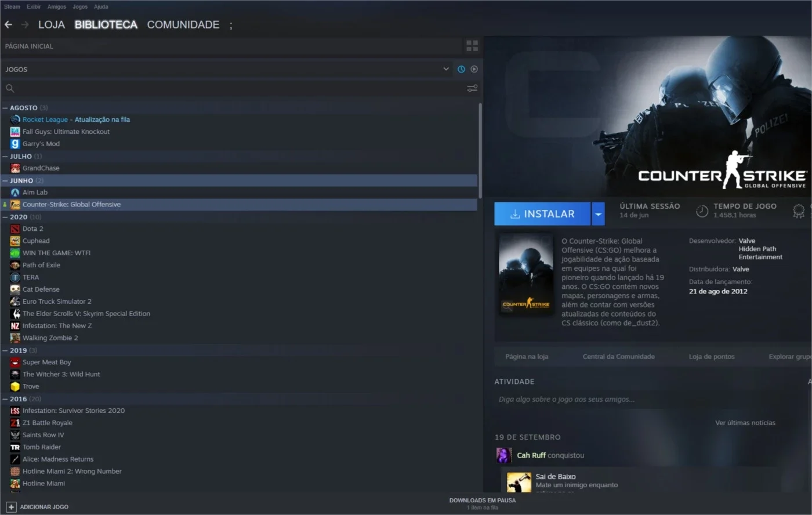Viewport: 812px width, 515px height.
Task: Click the Cat Defense game icon
Action: 15,289
